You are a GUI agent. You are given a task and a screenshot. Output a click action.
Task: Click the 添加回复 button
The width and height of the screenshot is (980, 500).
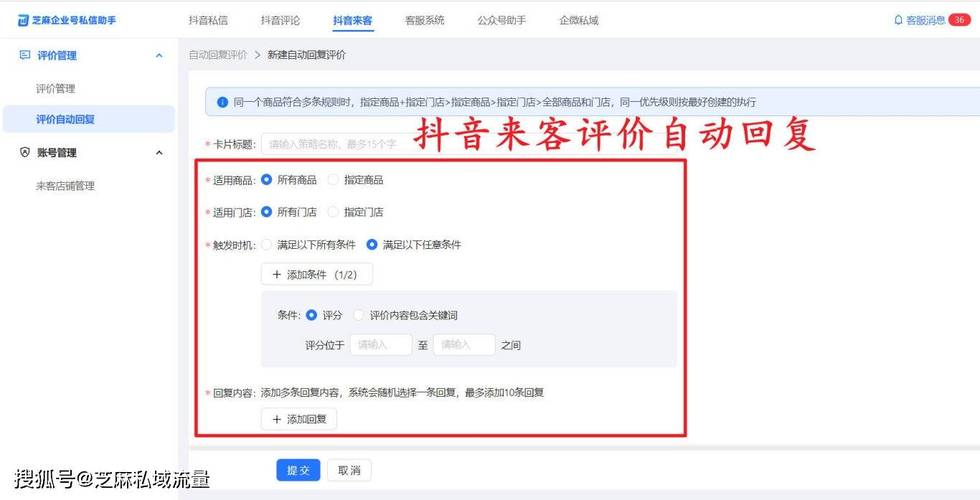[x=299, y=419]
